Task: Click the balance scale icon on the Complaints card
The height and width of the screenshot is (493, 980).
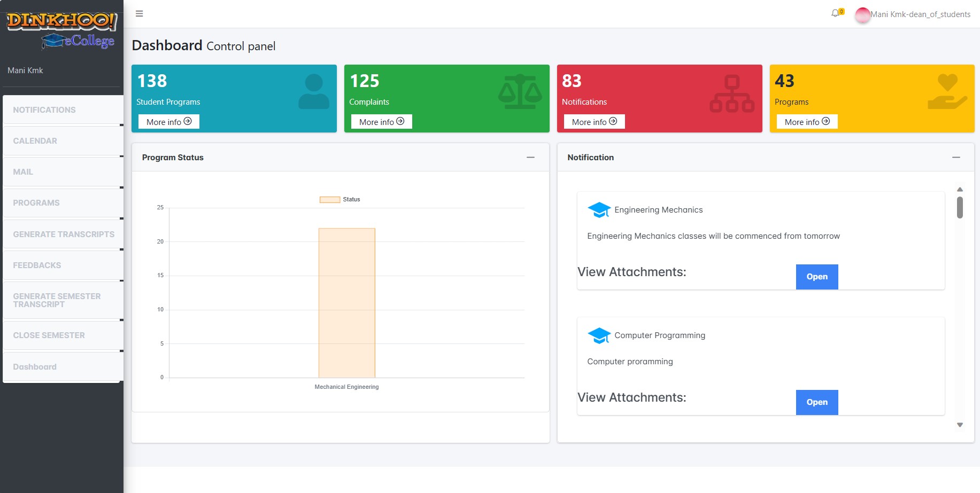Action: tap(520, 92)
